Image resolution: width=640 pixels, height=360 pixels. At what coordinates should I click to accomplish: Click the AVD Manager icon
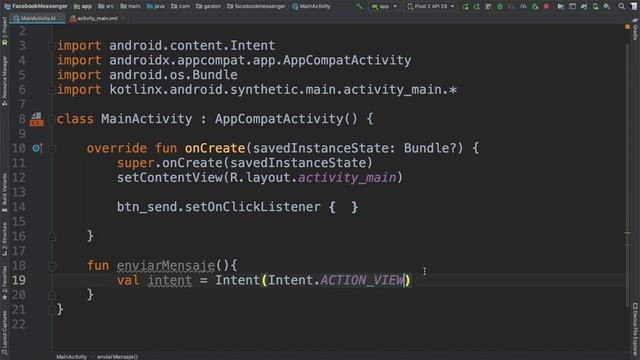click(596, 6)
